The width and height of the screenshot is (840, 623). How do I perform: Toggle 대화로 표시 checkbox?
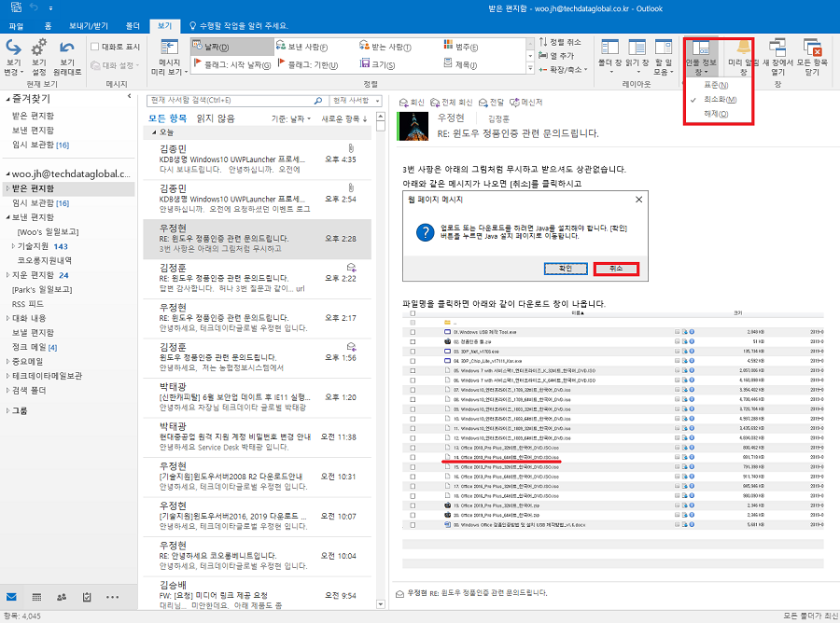click(x=95, y=47)
